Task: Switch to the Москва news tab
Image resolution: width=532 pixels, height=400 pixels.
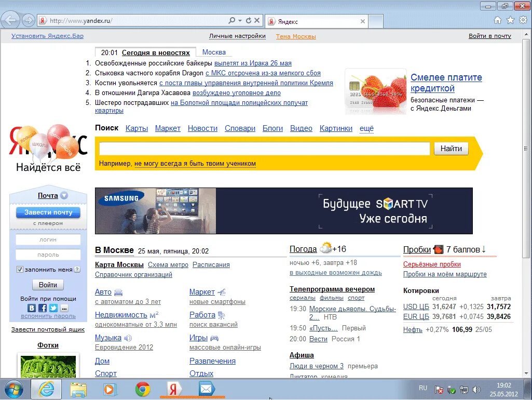Action: coord(214,52)
